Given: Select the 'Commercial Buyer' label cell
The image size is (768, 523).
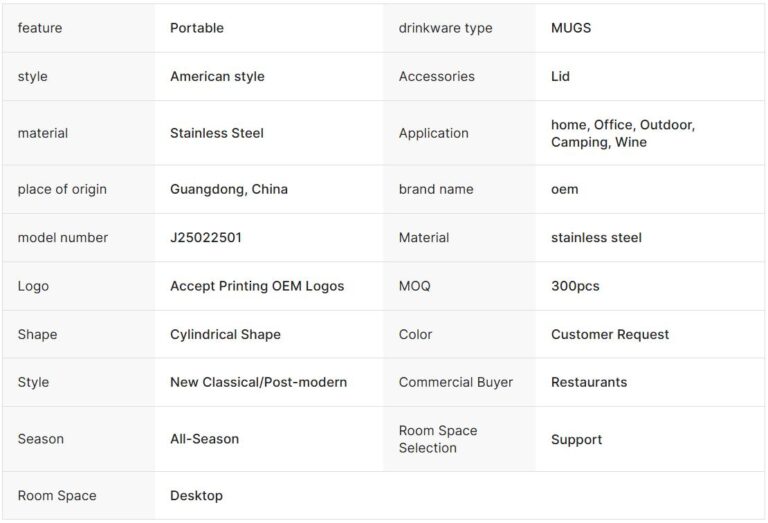Looking at the screenshot, I should (455, 382).
